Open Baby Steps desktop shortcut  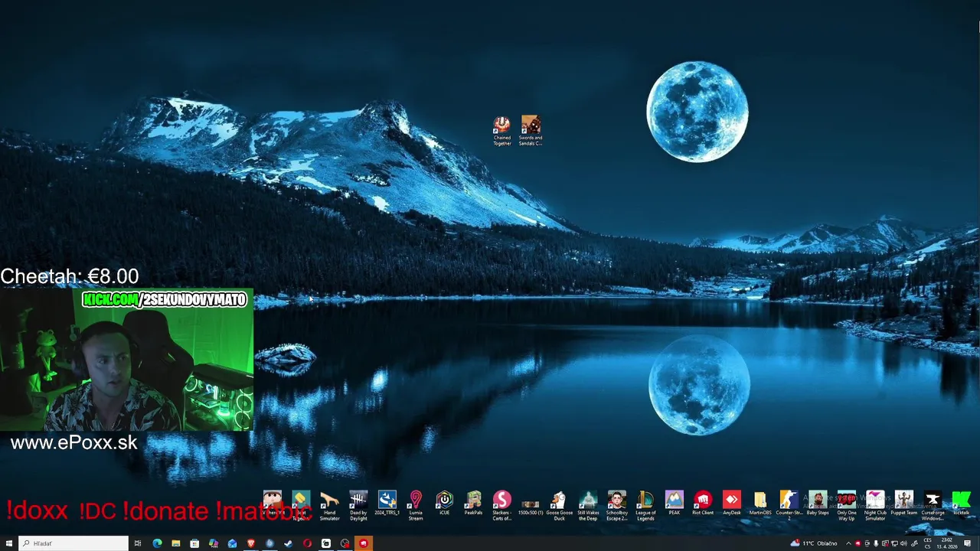pyautogui.click(x=818, y=504)
